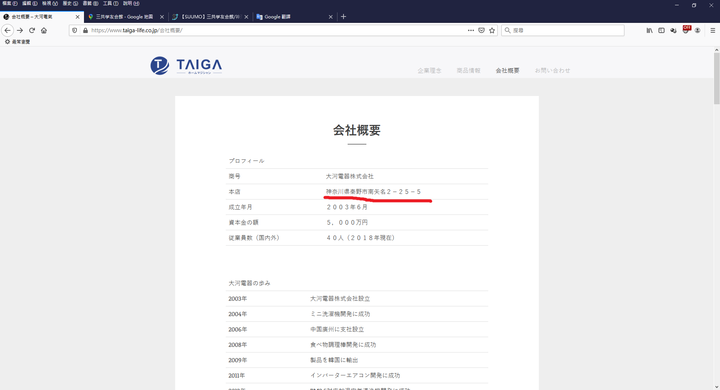The height and width of the screenshot is (390, 720).
Task: Click the TAIGA logo in site header
Action: click(186, 66)
